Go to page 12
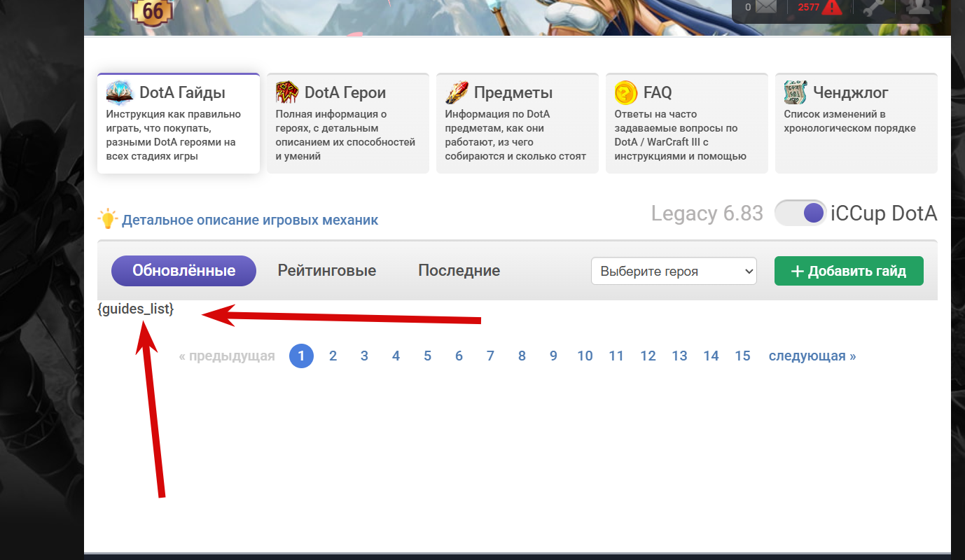Image resolution: width=965 pixels, height=560 pixels. click(648, 356)
